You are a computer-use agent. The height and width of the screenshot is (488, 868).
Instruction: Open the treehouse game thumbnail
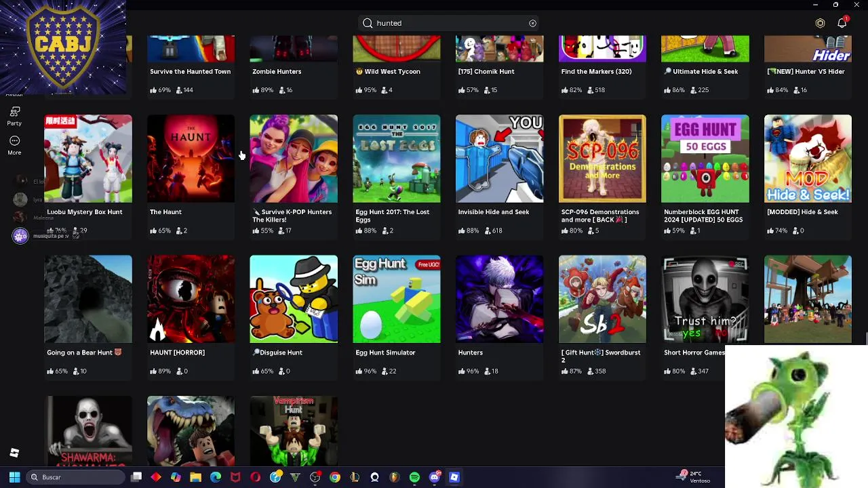[x=808, y=299]
